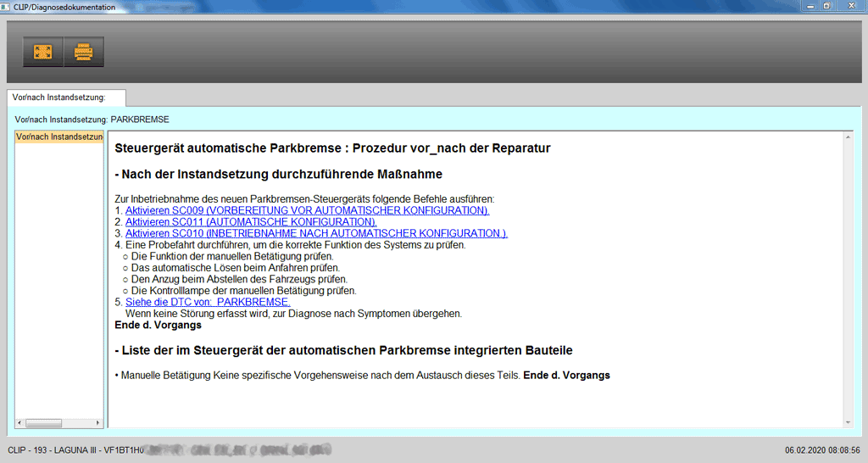
Task: Open the 'Aktivieren SC009' preparation link
Action: click(307, 210)
